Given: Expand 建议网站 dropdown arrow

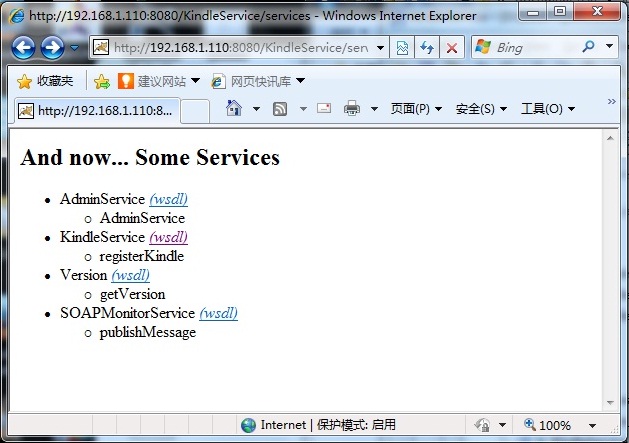Looking at the screenshot, I should point(195,81).
